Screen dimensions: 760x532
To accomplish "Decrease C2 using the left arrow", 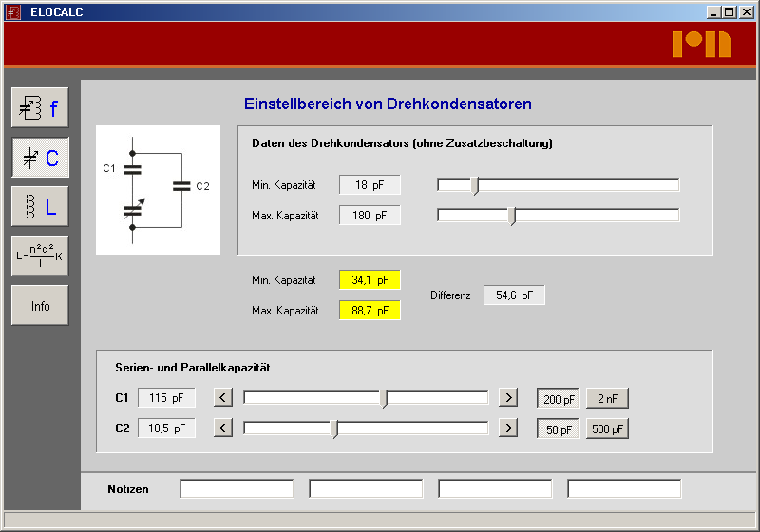I will click(223, 428).
